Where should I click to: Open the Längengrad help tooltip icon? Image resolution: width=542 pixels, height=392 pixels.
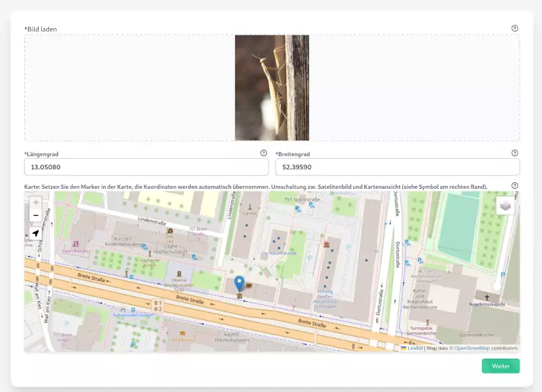pos(263,153)
